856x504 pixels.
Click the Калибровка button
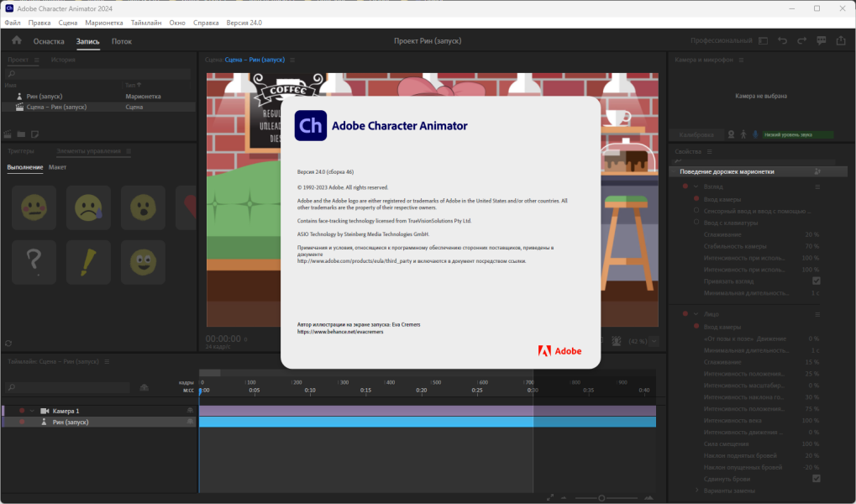696,134
